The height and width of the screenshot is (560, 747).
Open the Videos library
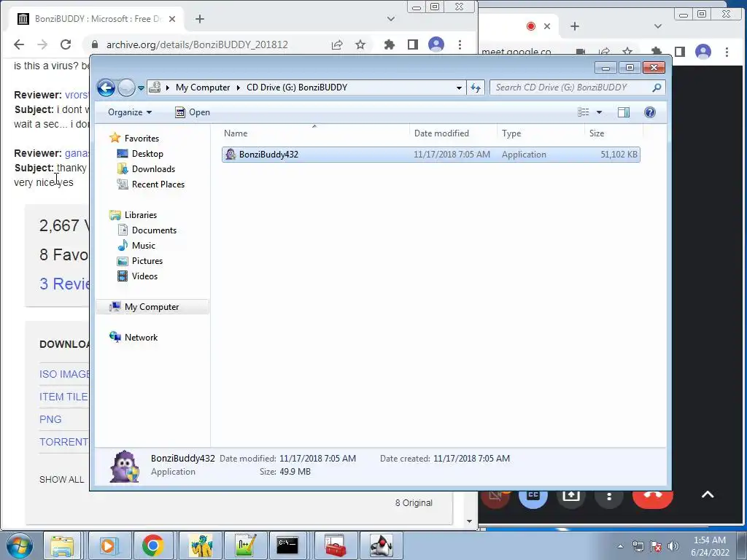[x=144, y=276]
